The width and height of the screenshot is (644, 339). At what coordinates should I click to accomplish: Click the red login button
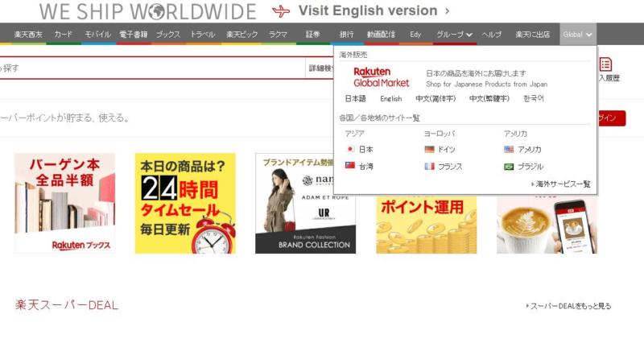(x=612, y=118)
